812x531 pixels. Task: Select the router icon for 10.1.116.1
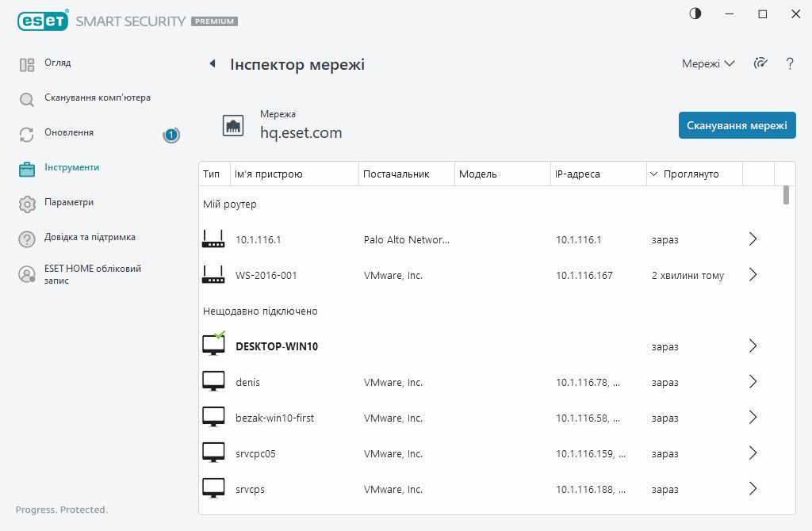pyautogui.click(x=213, y=239)
